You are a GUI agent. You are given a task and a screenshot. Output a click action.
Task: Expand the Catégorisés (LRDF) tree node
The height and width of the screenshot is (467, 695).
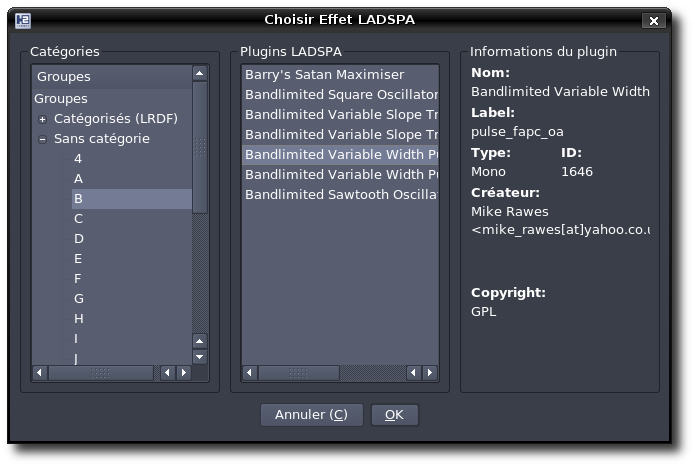click(43, 119)
